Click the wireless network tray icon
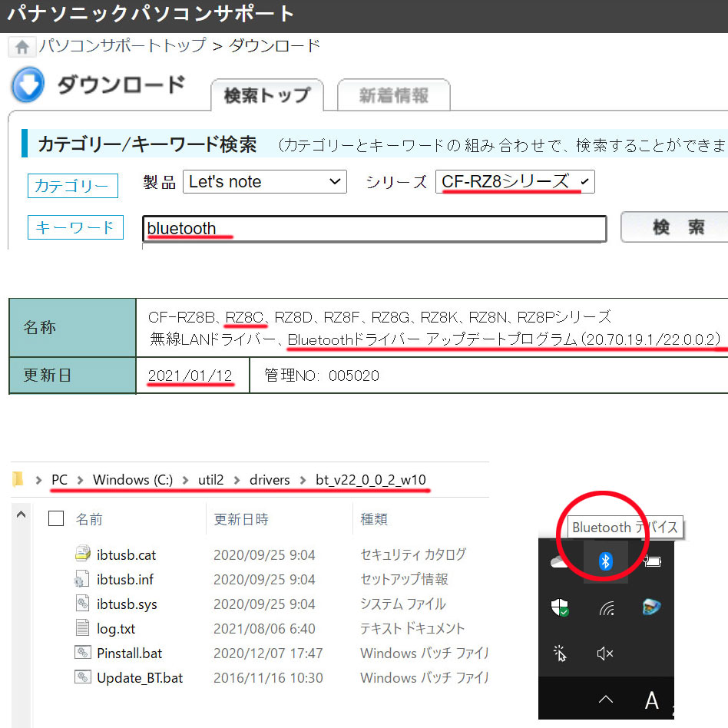The height and width of the screenshot is (728, 728). (607, 607)
